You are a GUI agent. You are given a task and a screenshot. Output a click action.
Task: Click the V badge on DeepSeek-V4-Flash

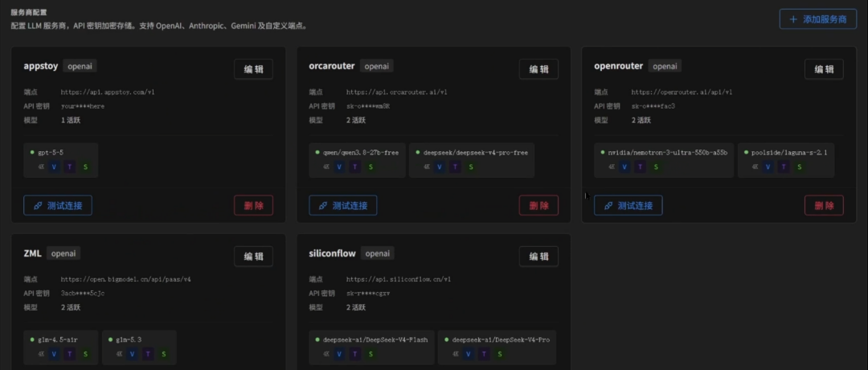(339, 354)
